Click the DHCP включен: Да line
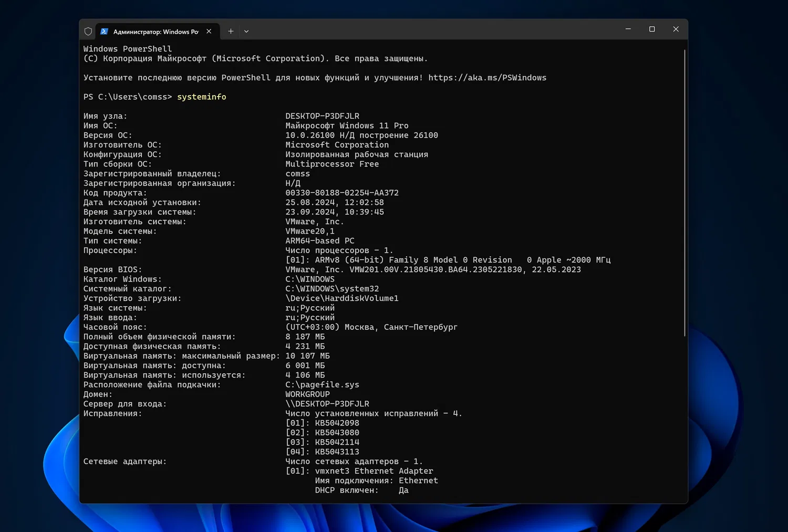The width and height of the screenshot is (788, 532). point(362,491)
